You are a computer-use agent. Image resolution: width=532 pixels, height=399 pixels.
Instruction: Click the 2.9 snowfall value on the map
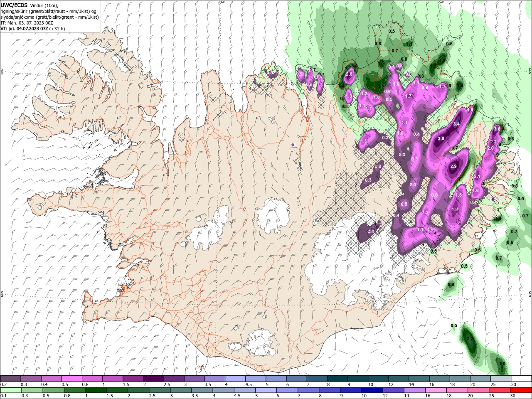(x=453, y=166)
